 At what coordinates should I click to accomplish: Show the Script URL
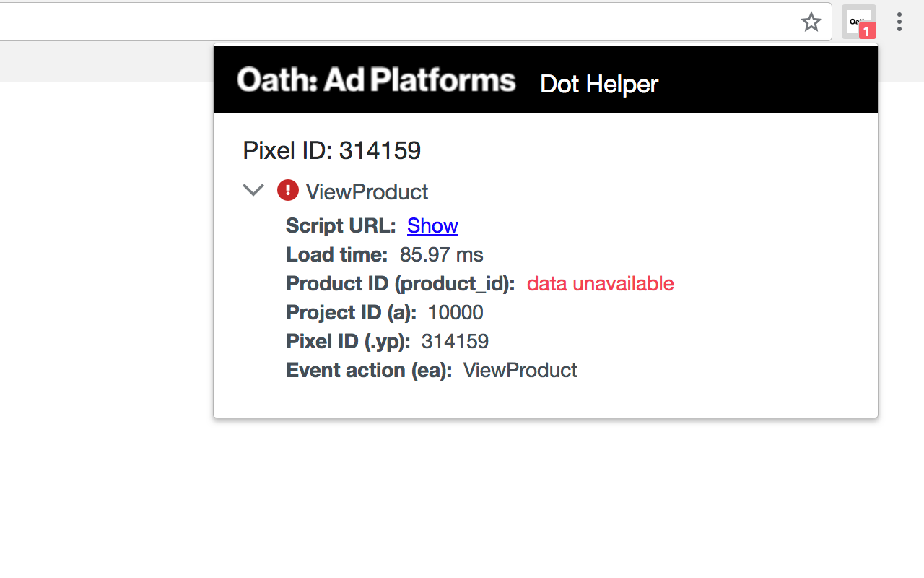coord(432,225)
